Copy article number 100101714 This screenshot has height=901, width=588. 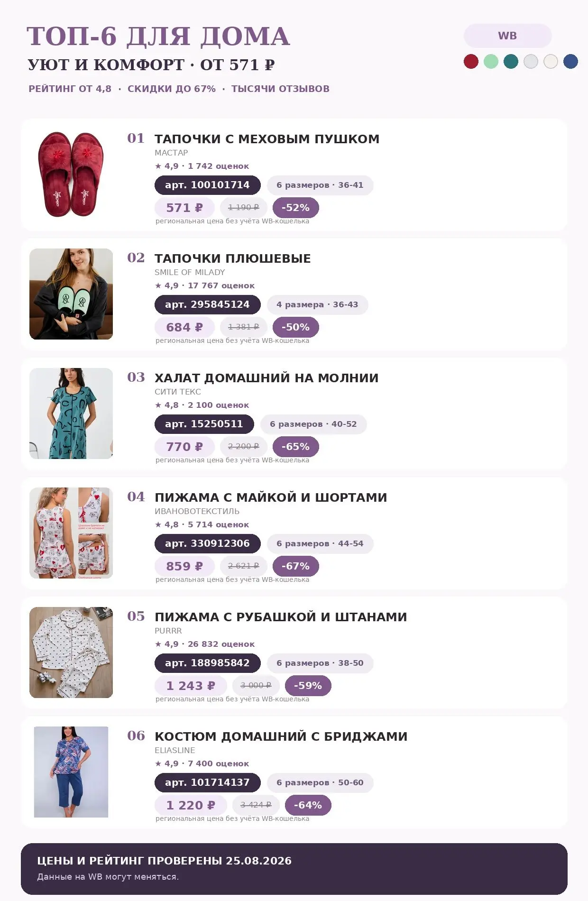[208, 185]
